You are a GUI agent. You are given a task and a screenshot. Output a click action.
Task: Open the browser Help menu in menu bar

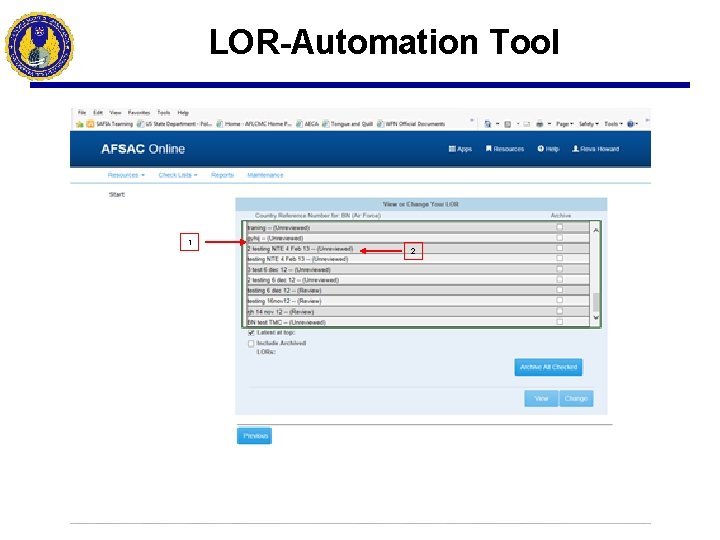point(183,112)
